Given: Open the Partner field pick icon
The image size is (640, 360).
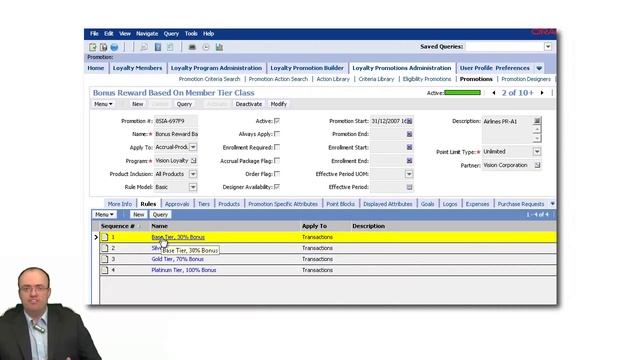Looking at the screenshot, I should pos(537,165).
